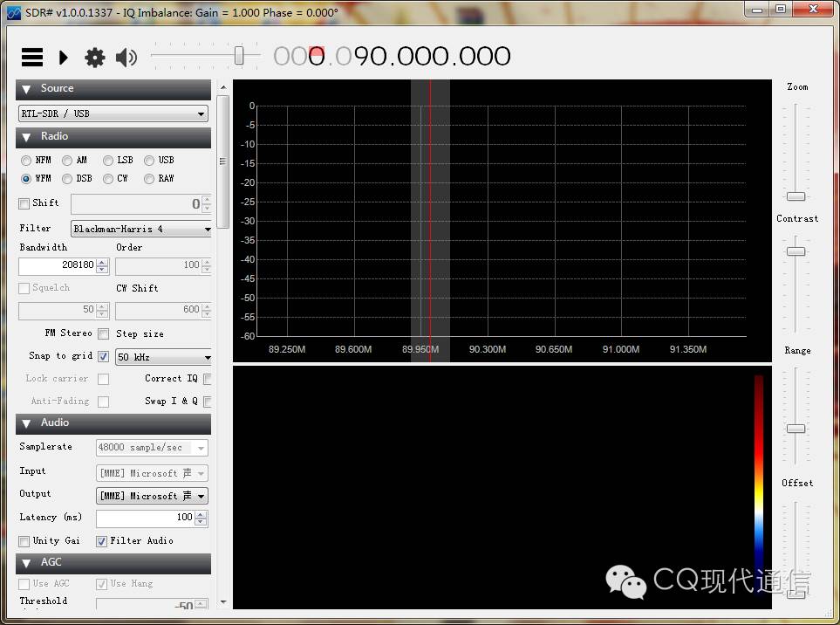This screenshot has width=840, height=625.
Task: Open the hamburger main menu
Action: coord(32,58)
